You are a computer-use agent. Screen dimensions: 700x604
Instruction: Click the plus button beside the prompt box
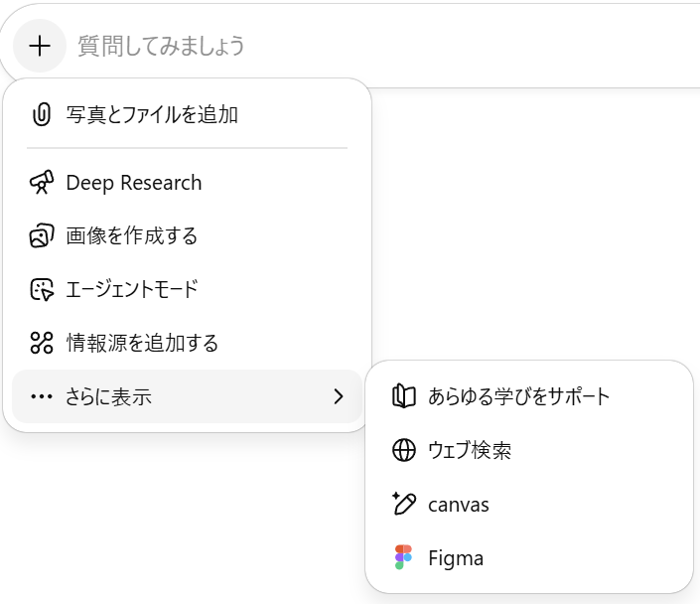[40, 46]
